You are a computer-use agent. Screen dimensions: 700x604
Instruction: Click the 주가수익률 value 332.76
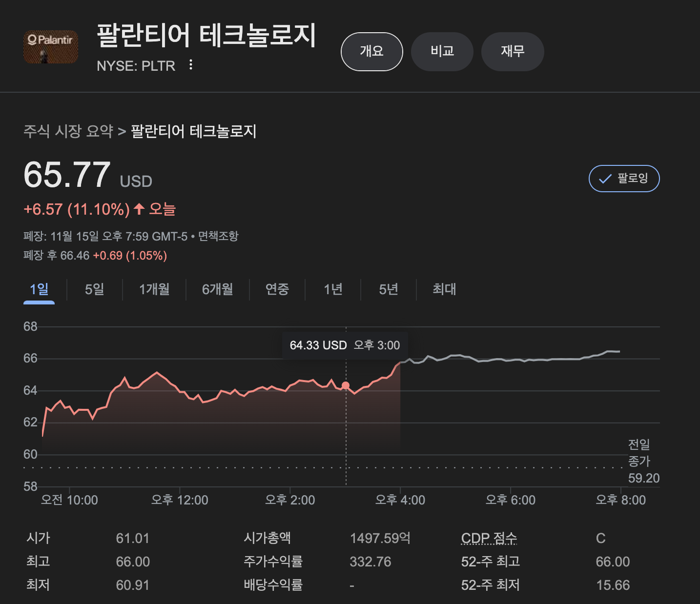pos(371,562)
